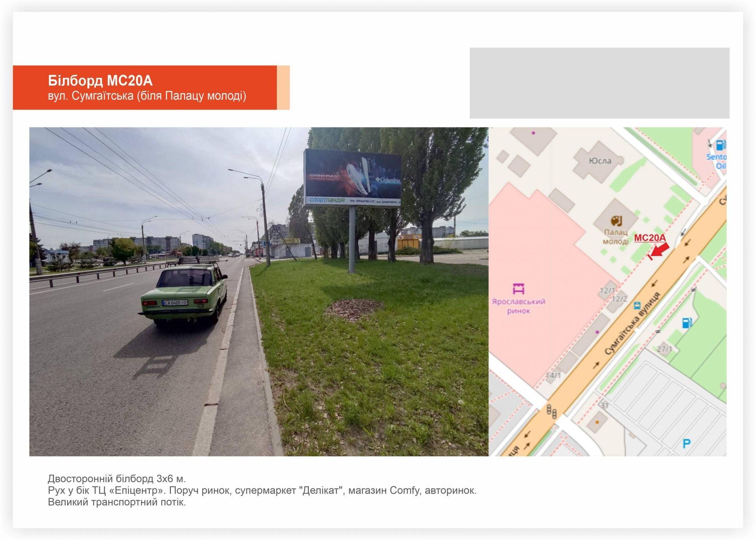
Task: Click the Ярославський ринок market stall icon
Action: point(519,289)
